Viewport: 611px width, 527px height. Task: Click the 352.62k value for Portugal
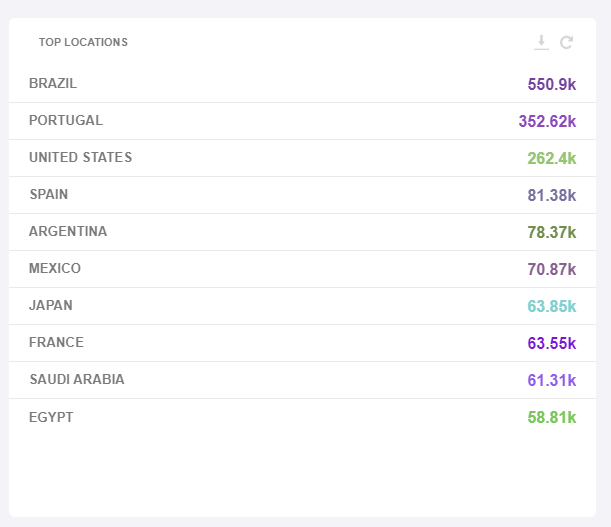tap(547, 122)
